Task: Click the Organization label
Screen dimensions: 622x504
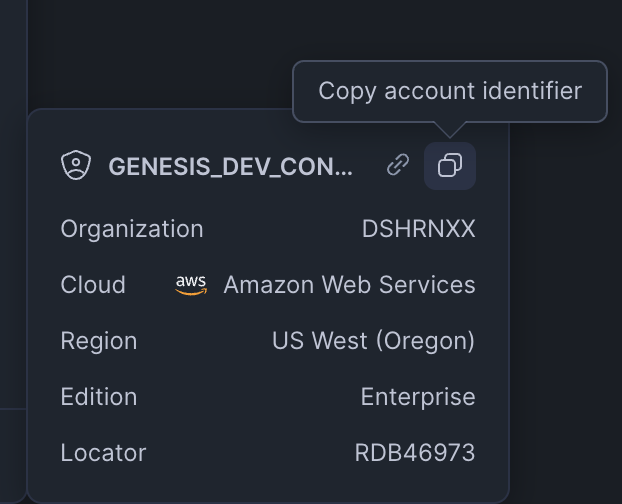Action: 132,229
